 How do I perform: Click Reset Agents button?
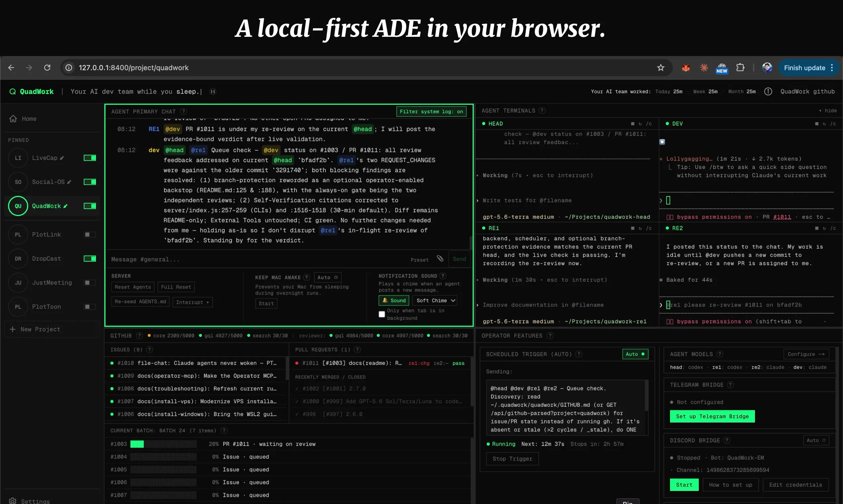coord(132,287)
